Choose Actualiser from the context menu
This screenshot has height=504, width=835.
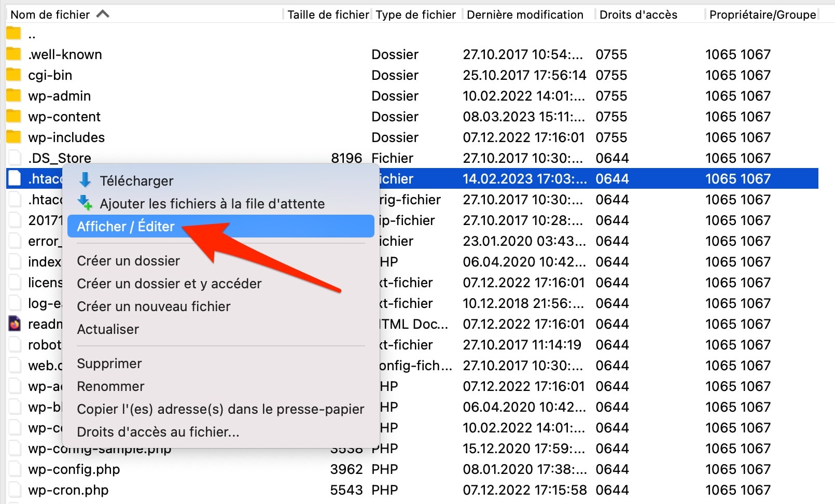pyautogui.click(x=221, y=329)
